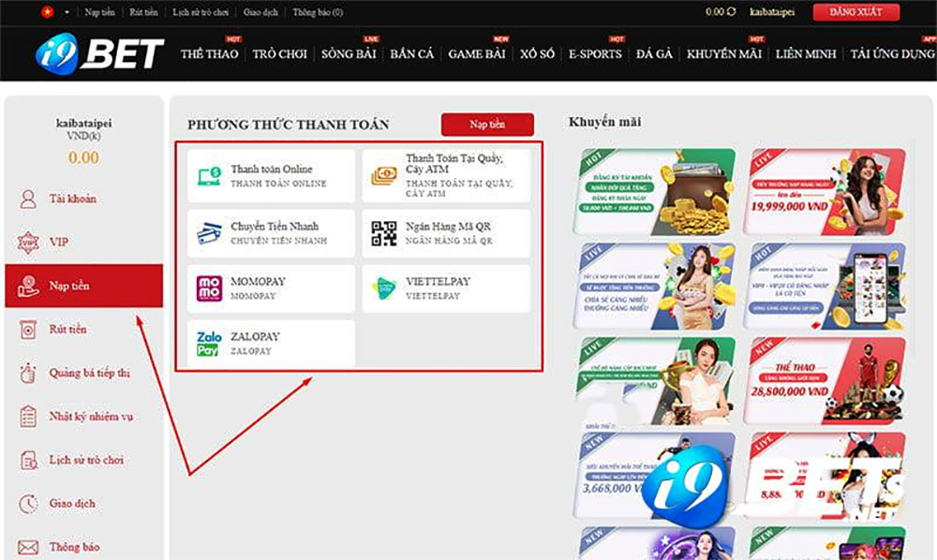
Task: Open ĐÁ GÀ in the main navigation
Action: (x=654, y=53)
